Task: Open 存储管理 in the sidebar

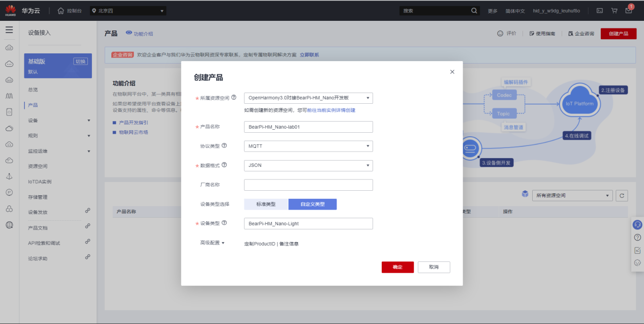Action: 38,197
